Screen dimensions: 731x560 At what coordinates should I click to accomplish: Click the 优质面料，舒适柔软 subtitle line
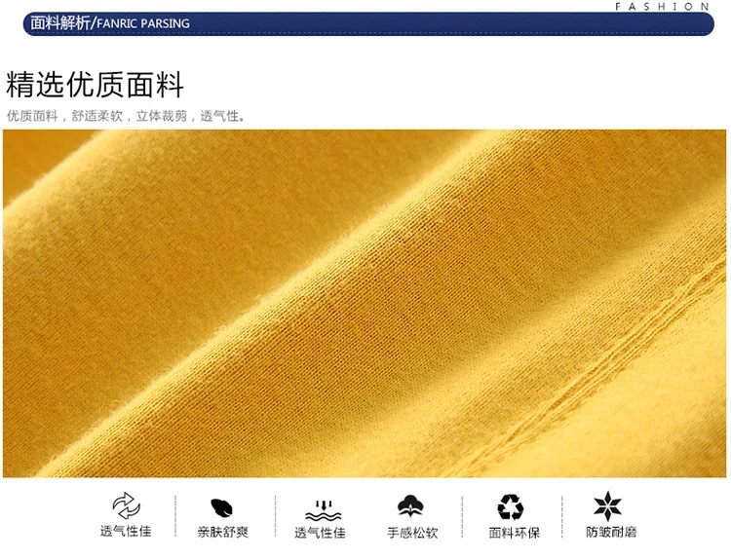click(x=126, y=116)
